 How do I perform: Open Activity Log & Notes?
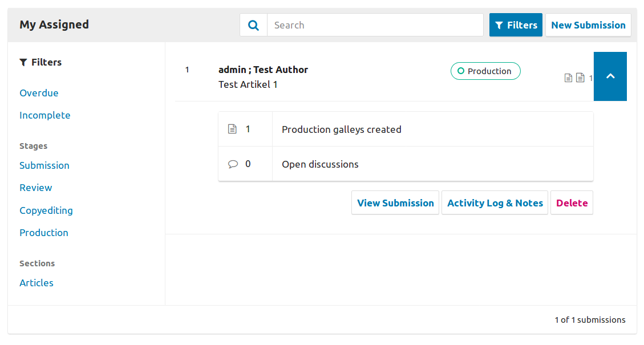point(495,203)
